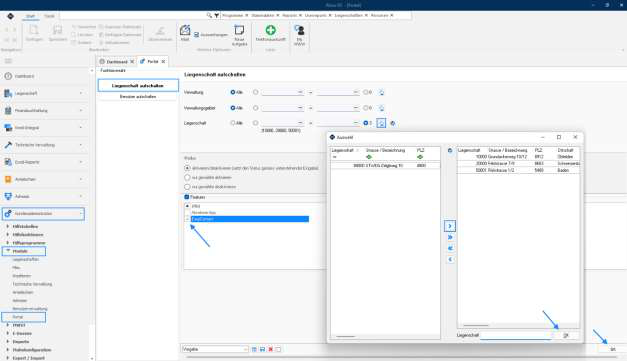
Task: Click the Ok button in Auswahl dialog
Action: click(566, 335)
